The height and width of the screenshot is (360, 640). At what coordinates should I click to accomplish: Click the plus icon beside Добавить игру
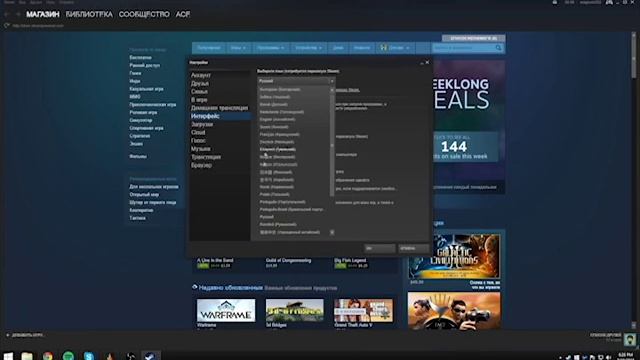pos(7,335)
